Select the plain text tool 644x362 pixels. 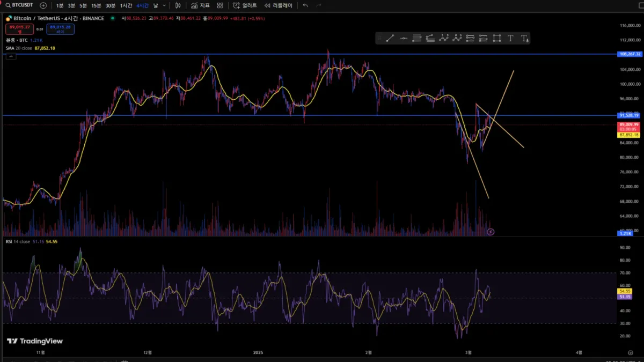pos(510,38)
